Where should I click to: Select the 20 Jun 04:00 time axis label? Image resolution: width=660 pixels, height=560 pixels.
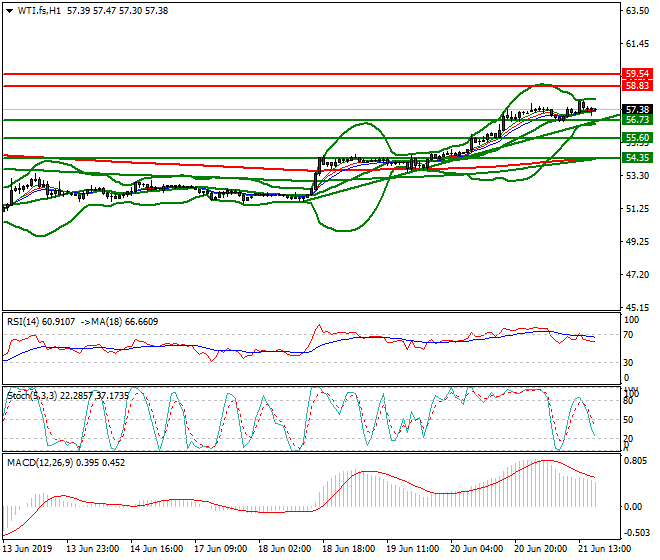(x=476, y=549)
